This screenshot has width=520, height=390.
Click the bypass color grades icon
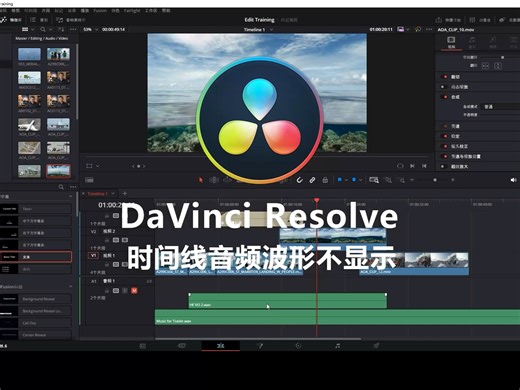click(x=418, y=29)
